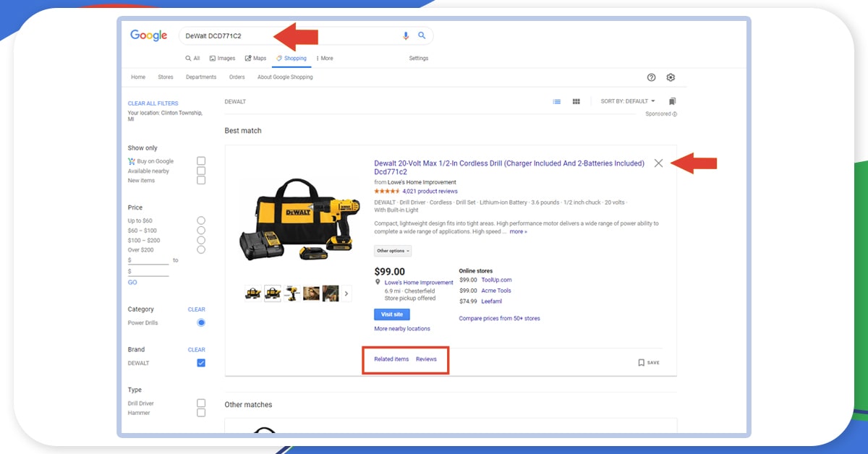Click the Visit site button
This screenshot has width=868, height=454.
pos(392,314)
